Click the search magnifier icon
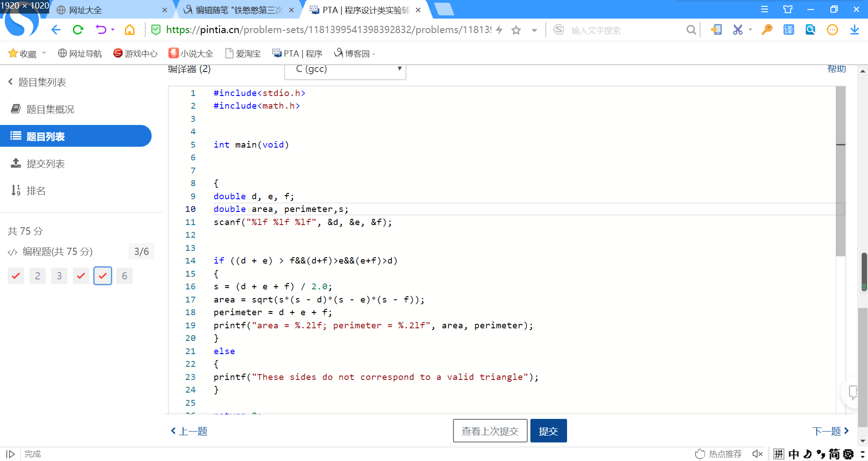 [691, 30]
